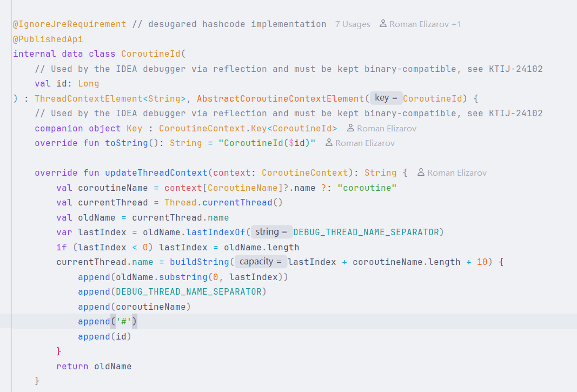Screen dimensions: 577x392
Task: Click the @IgnoreJreRequirement annotation
Action: [70, 24]
